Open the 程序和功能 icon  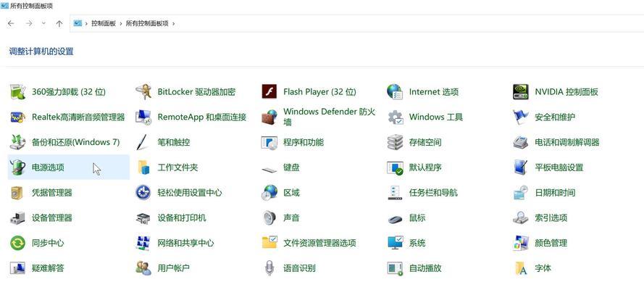coord(269,143)
